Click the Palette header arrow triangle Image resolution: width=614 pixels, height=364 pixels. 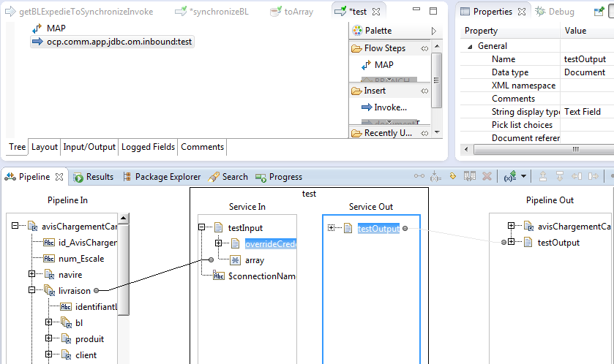tap(434, 31)
